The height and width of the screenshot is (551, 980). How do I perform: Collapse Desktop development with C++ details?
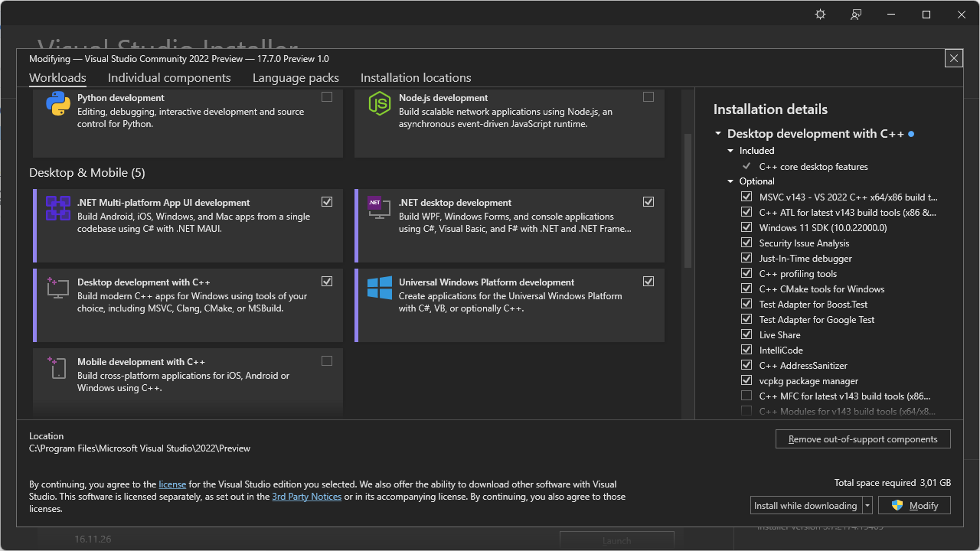(x=717, y=133)
